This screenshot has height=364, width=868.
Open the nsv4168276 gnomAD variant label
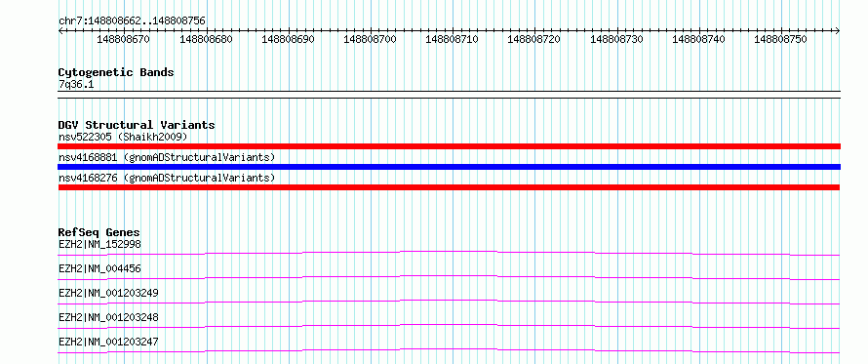167,178
